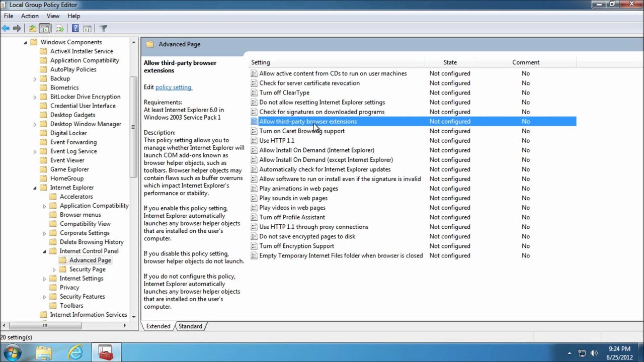Show hidden tray icons arrow

pos(570,353)
